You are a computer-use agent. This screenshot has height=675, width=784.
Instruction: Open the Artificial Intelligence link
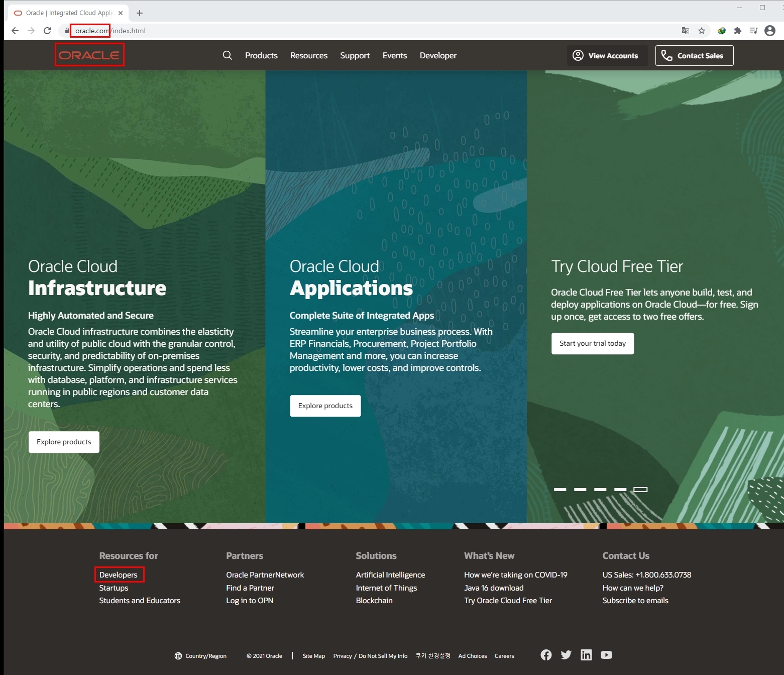(x=390, y=574)
